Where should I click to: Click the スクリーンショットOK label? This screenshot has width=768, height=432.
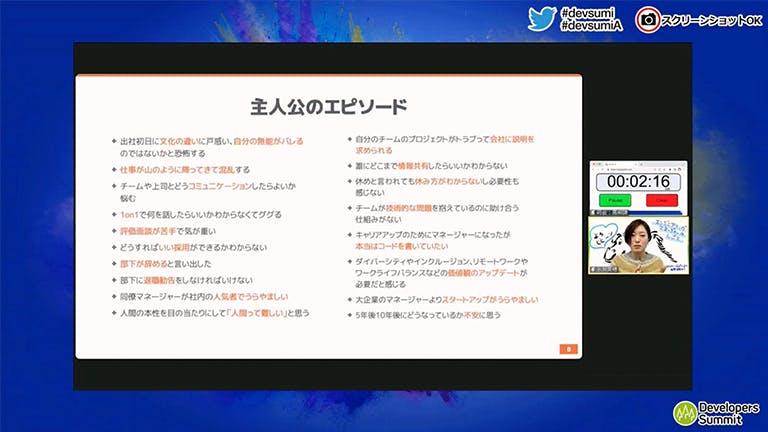point(712,21)
